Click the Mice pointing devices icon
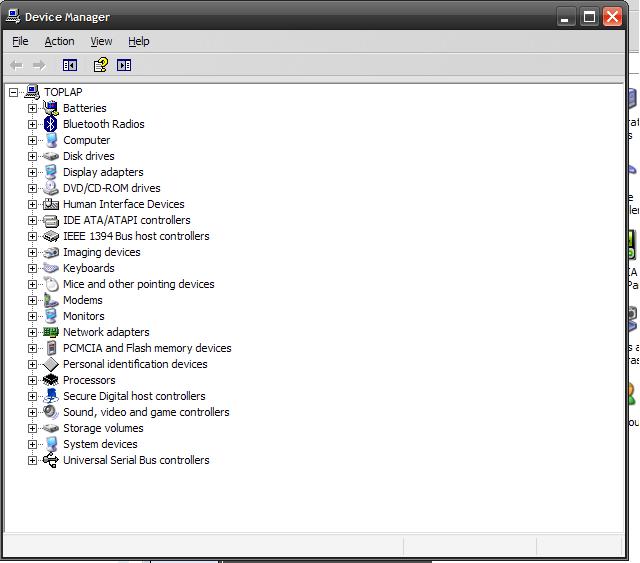The height and width of the screenshot is (563, 640). [x=51, y=284]
